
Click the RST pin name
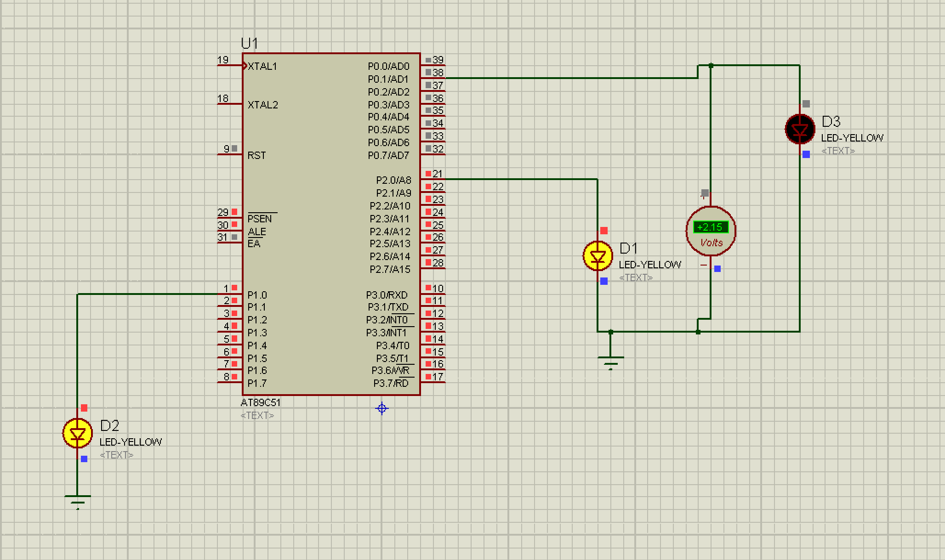click(x=256, y=156)
